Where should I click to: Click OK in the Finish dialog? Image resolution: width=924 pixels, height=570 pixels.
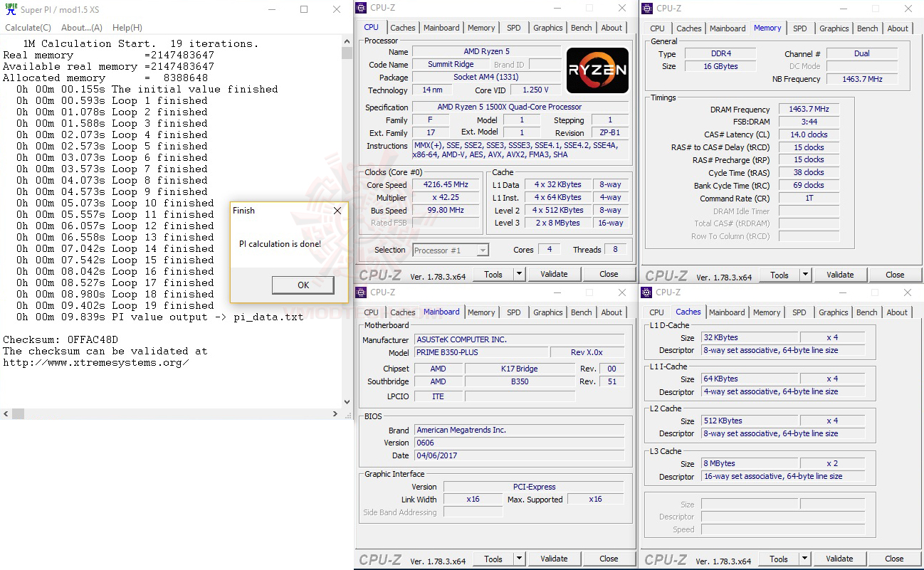303,284
